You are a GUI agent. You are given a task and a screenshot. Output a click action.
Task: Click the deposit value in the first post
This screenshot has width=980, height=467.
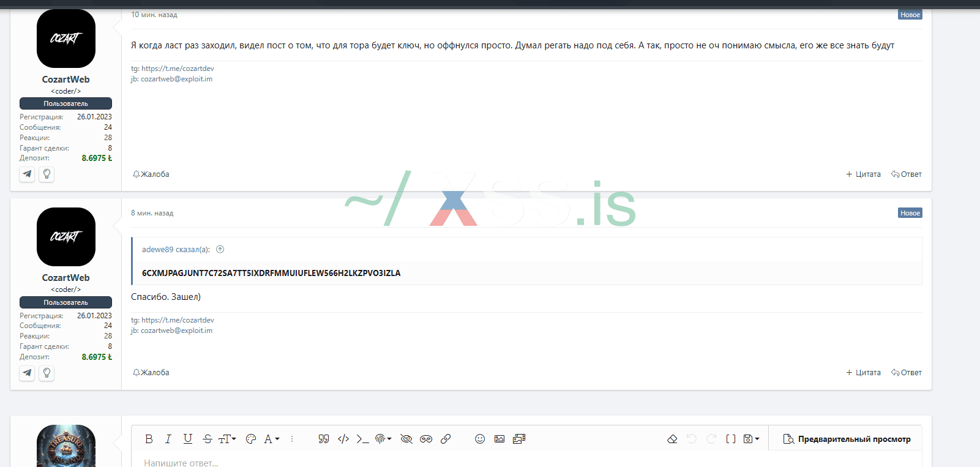click(97, 158)
